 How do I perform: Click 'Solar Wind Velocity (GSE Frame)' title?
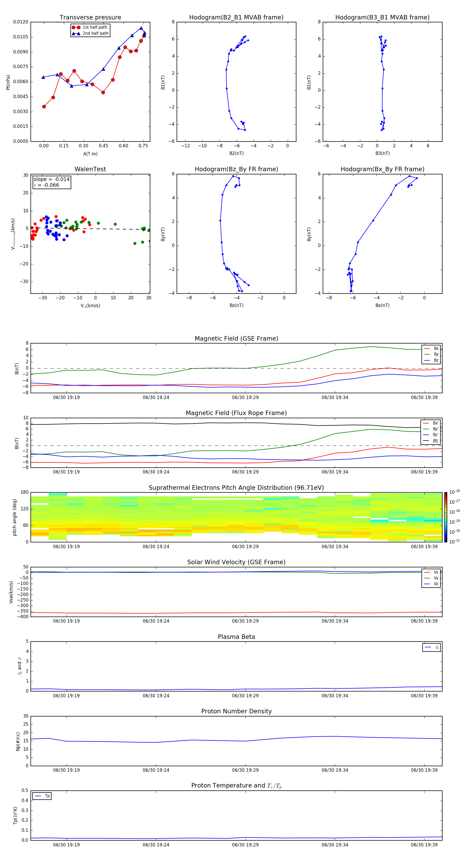click(236, 562)
